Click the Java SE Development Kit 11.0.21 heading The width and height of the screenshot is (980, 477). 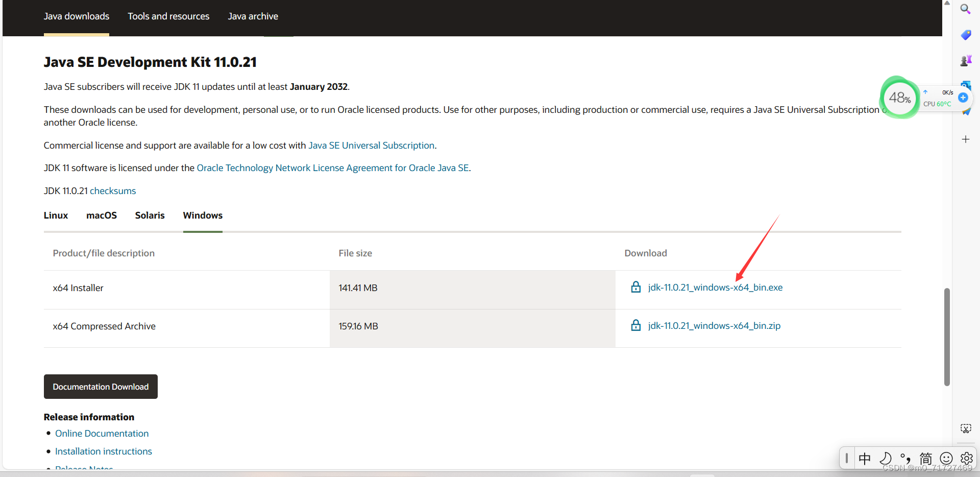click(x=150, y=62)
